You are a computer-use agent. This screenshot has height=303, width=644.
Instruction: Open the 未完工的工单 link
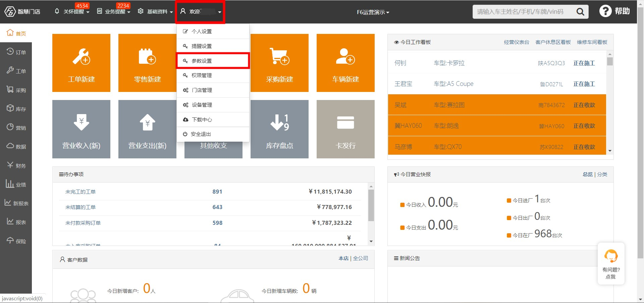tap(80, 192)
